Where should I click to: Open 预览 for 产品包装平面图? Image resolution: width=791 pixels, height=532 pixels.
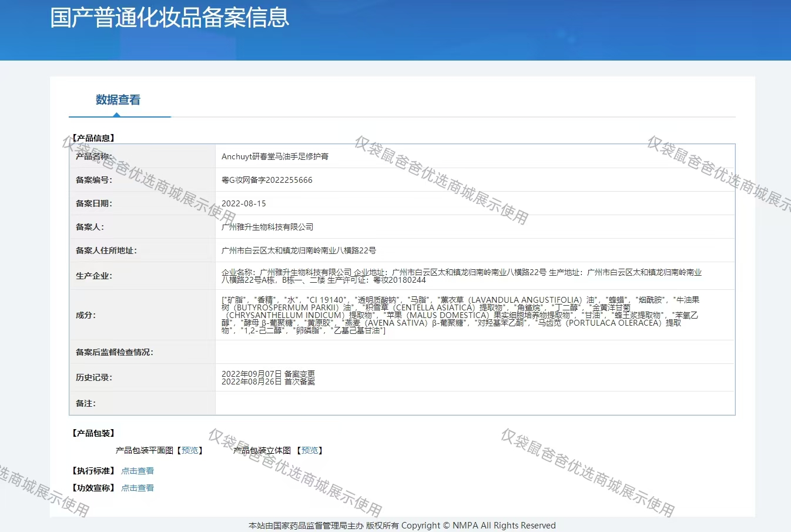point(190,450)
